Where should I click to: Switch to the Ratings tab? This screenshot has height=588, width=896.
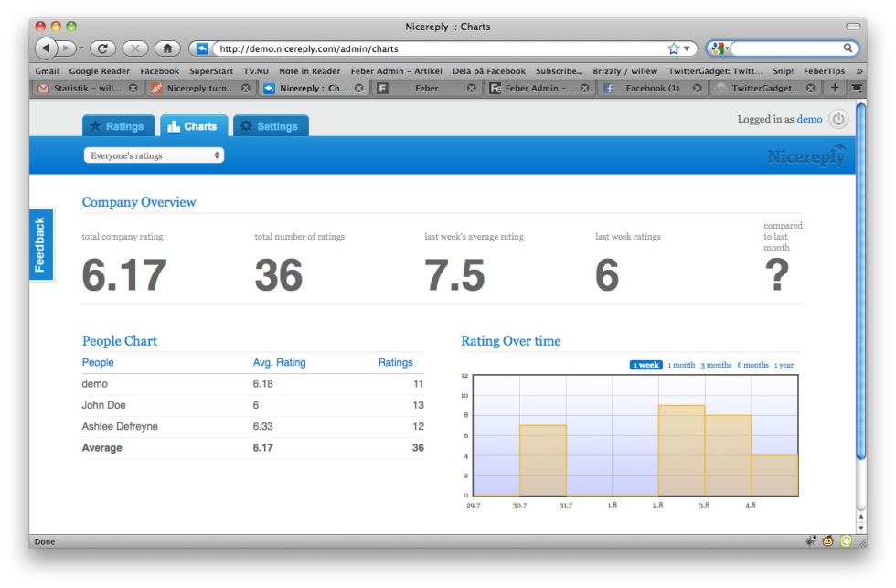(118, 126)
